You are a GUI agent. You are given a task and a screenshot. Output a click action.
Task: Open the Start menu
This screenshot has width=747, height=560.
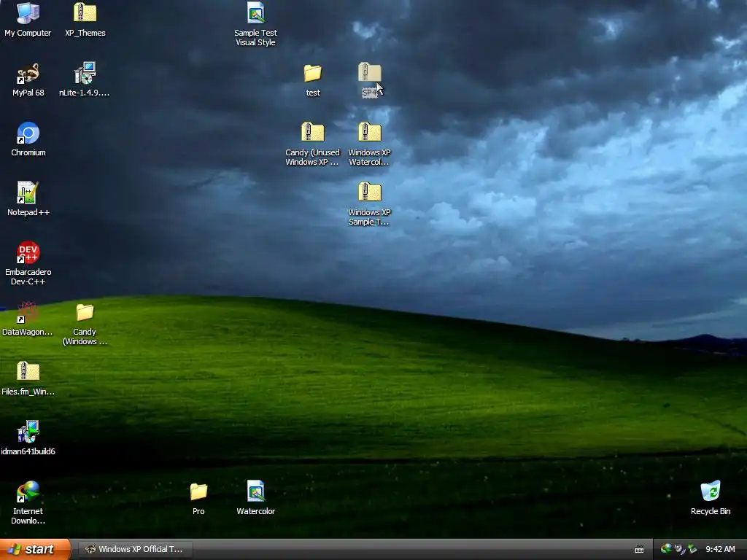(x=35, y=549)
